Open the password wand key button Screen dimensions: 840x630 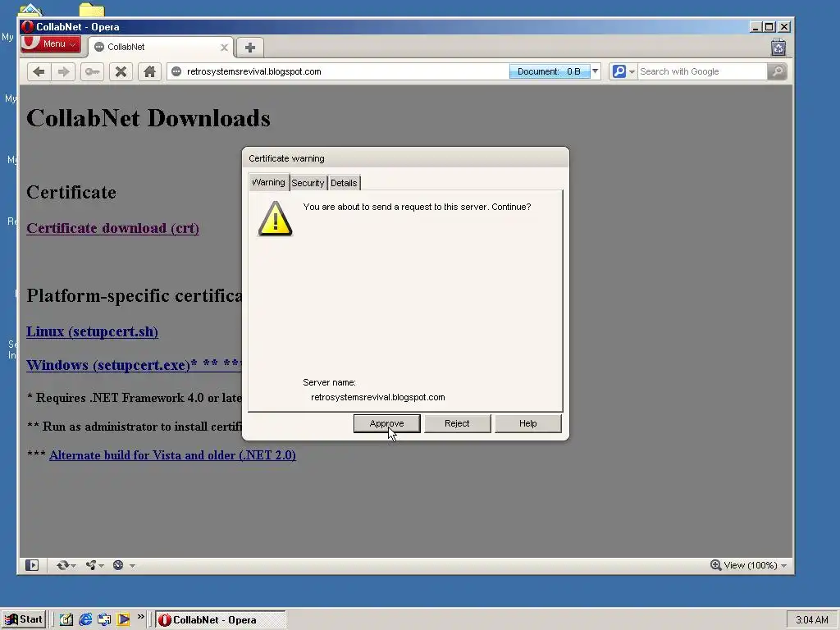pos(92,72)
